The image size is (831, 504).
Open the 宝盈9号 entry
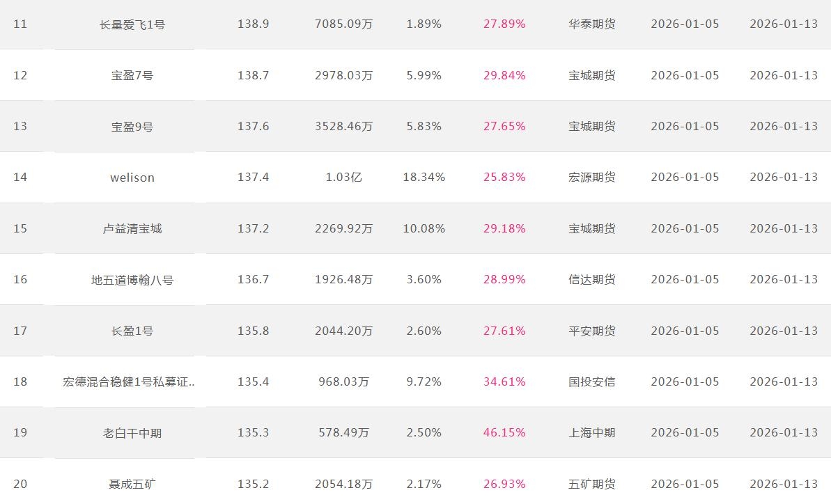coord(132,127)
